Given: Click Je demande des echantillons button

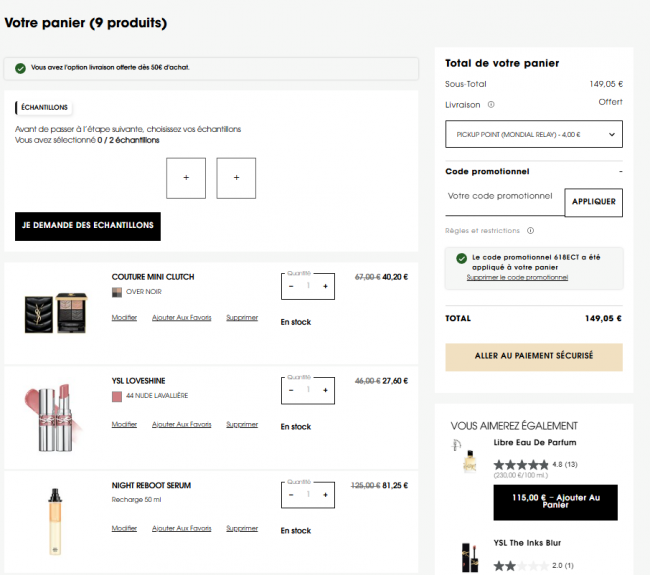Looking at the screenshot, I should pyautogui.click(x=88, y=226).
